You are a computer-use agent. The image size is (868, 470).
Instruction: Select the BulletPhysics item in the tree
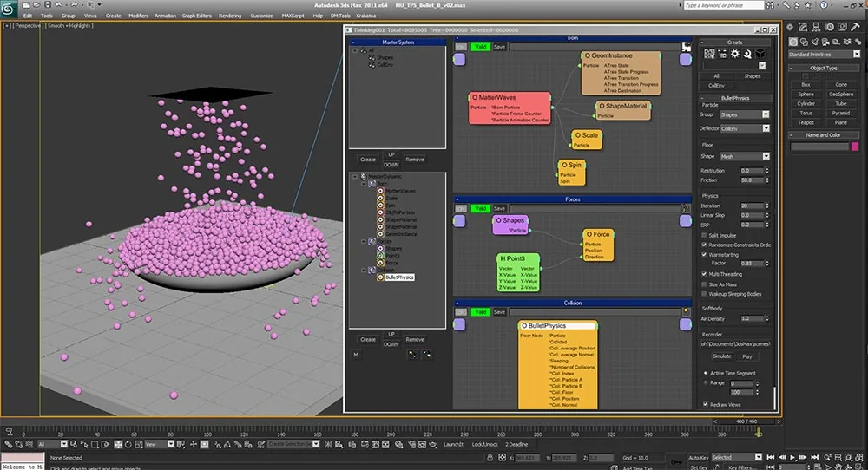[399, 277]
